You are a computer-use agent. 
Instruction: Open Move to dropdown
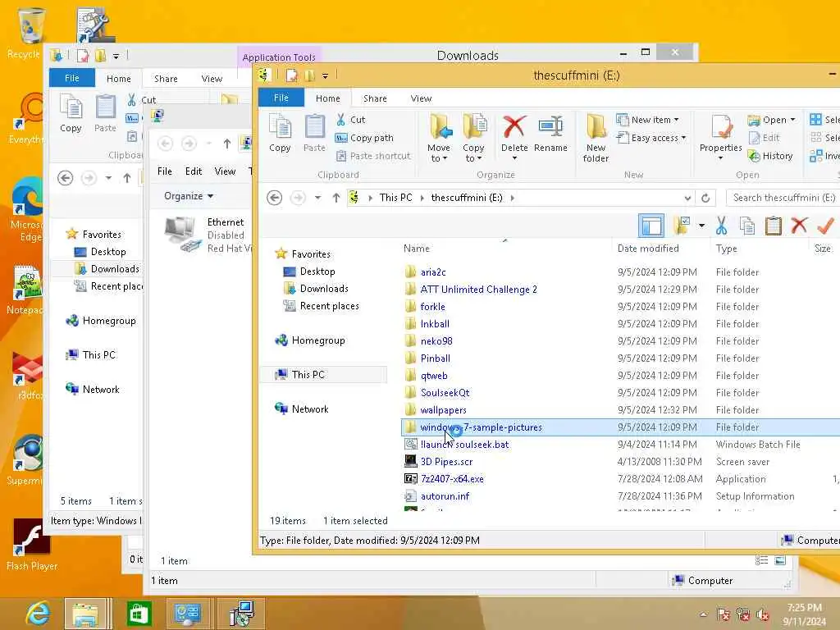(x=440, y=138)
